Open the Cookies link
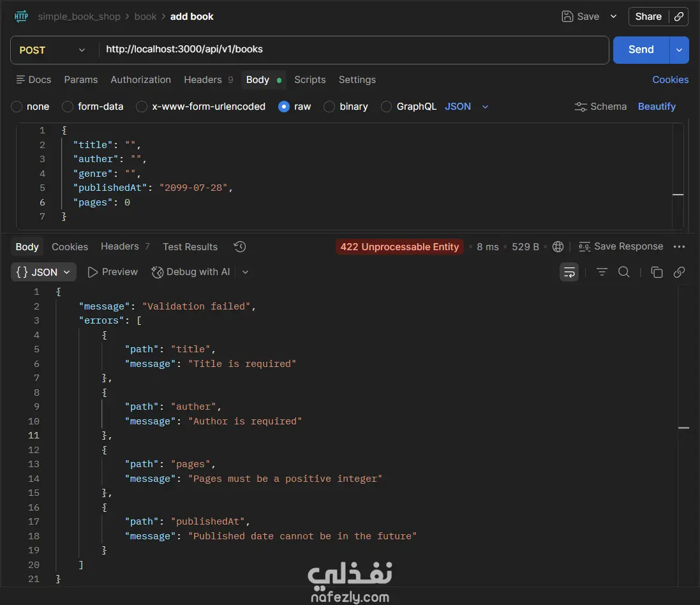This screenshot has width=700, height=605. pyautogui.click(x=670, y=80)
